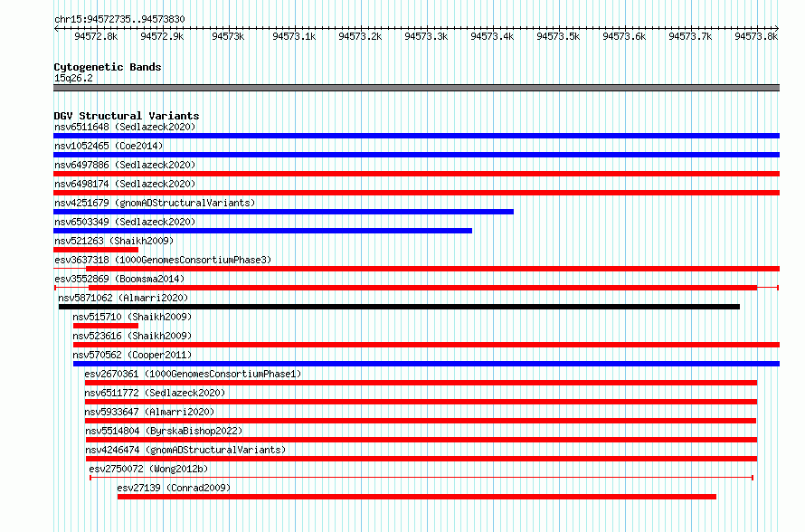Image resolution: width=805 pixels, height=532 pixels.
Task: Click the gray 15q26.2 cytogenetic band bar
Action: coord(416,88)
